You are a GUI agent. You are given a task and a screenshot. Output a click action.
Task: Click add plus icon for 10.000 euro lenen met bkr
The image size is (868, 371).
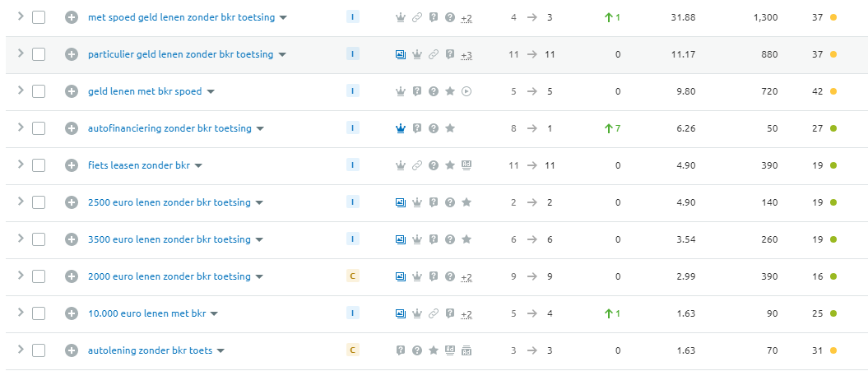point(72,313)
